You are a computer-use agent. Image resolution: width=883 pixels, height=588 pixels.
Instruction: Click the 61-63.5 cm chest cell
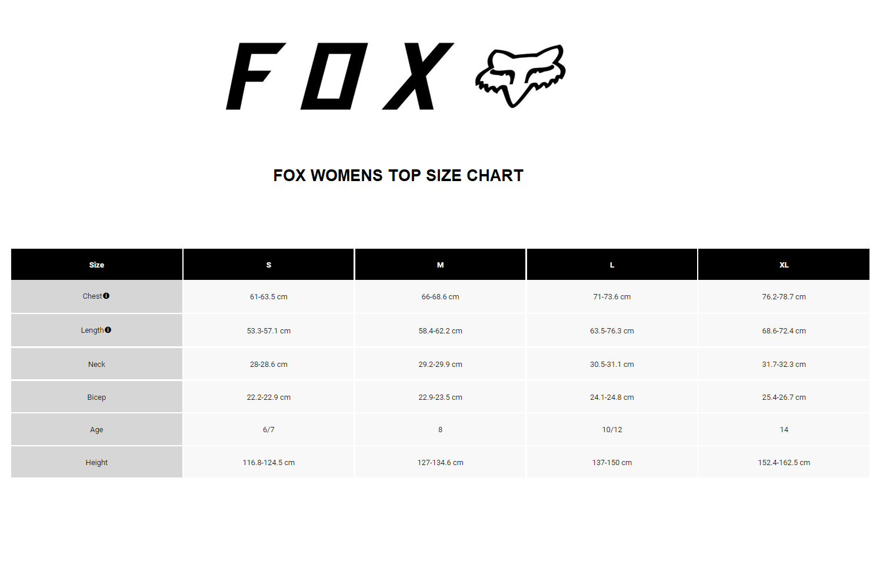[269, 297]
